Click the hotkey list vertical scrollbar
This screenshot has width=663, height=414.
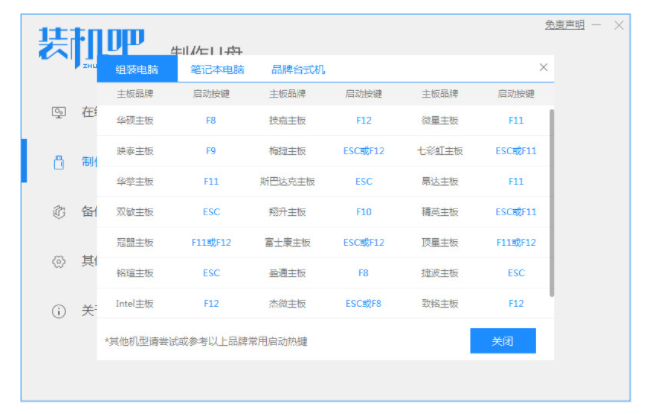[552, 200]
